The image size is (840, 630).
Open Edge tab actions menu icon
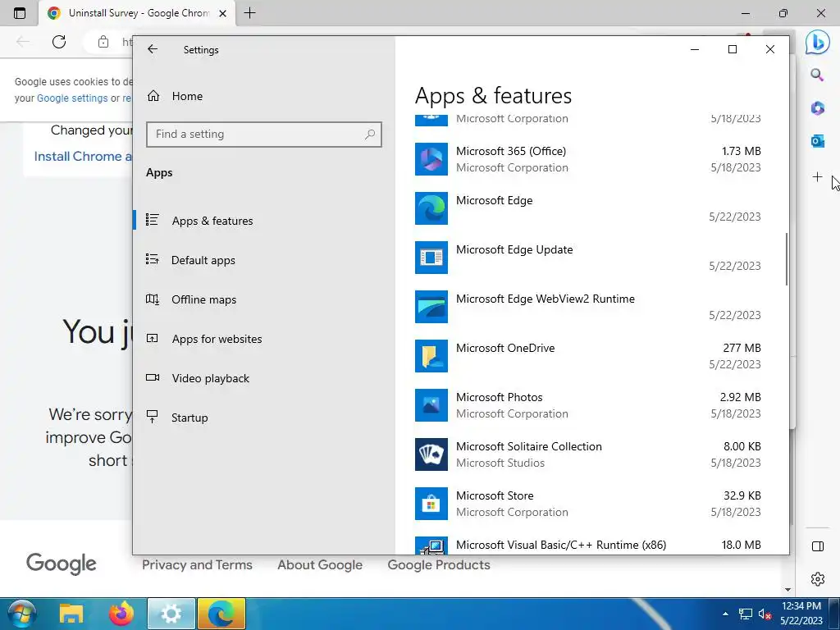pyautogui.click(x=20, y=13)
